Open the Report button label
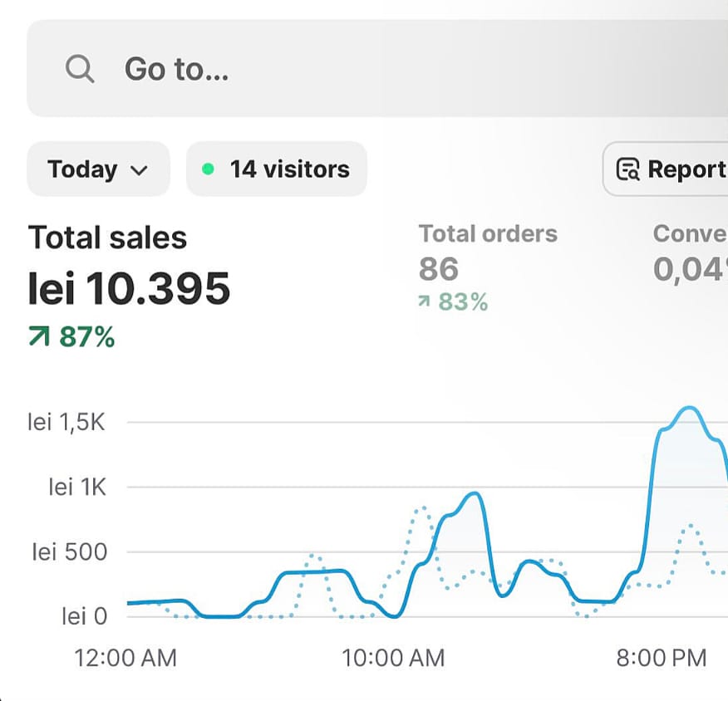Image resolution: width=728 pixels, height=701 pixels. pos(686,169)
